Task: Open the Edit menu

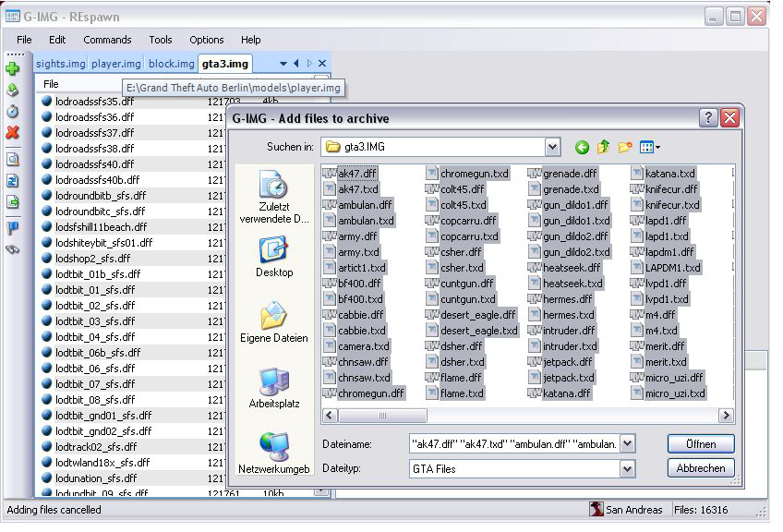Action: point(57,40)
